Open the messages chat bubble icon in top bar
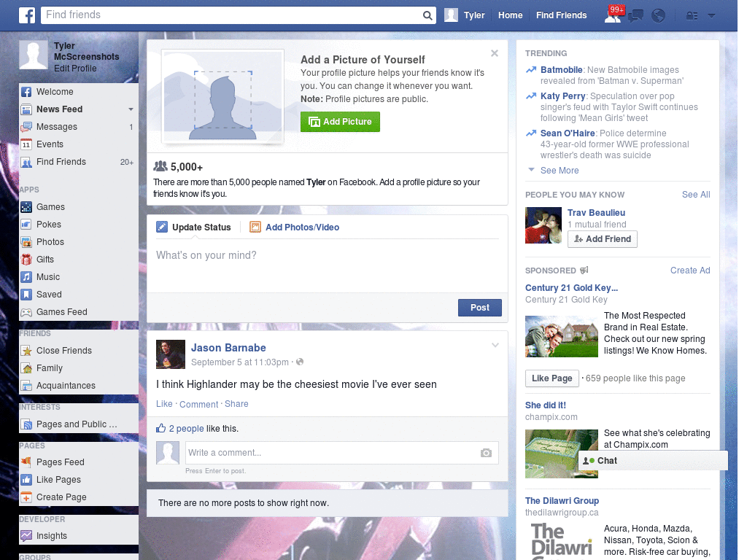The width and height of the screenshot is (747, 560). (635, 16)
